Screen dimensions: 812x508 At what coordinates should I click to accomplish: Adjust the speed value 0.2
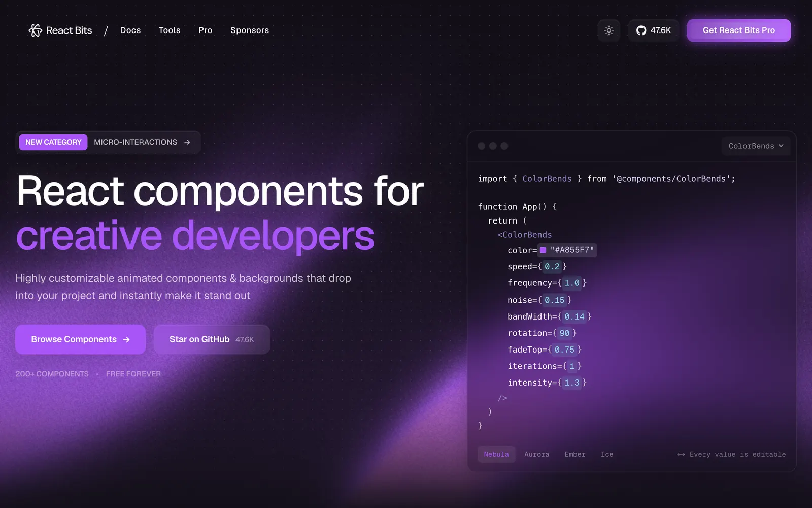(552, 267)
